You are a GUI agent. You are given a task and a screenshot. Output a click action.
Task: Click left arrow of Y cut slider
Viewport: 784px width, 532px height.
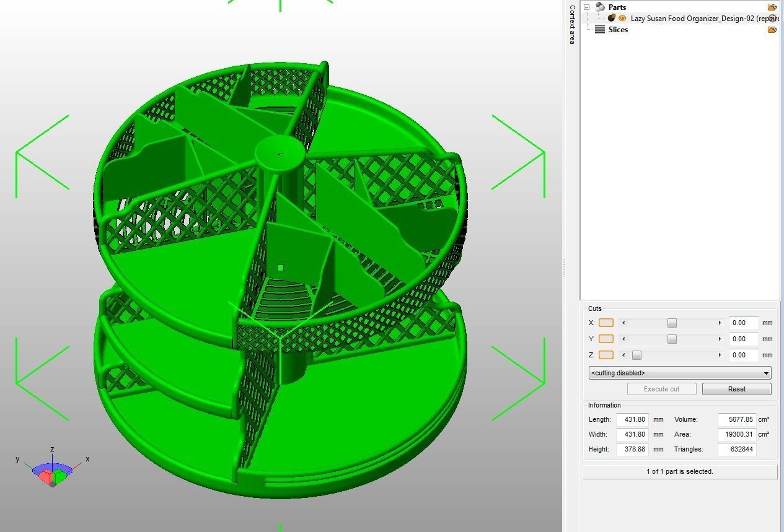pyautogui.click(x=623, y=339)
